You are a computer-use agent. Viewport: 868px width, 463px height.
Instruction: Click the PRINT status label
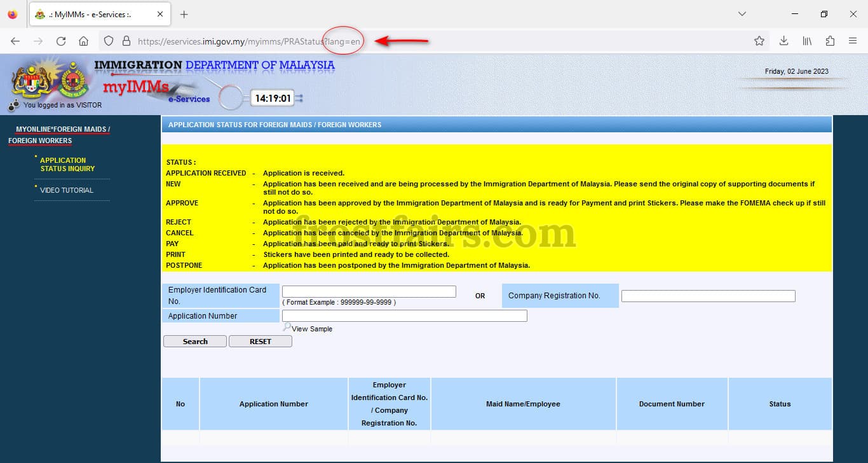[176, 254]
